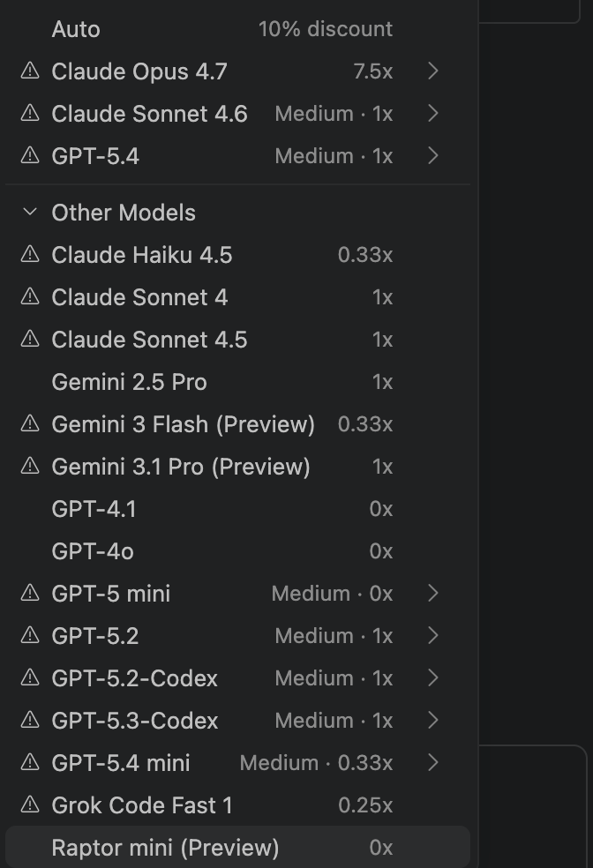Image resolution: width=593 pixels, height=868 pixels.
Task: Click warning triangle beside Grok Code Fast 1
Action: click(x=30, y=805)
